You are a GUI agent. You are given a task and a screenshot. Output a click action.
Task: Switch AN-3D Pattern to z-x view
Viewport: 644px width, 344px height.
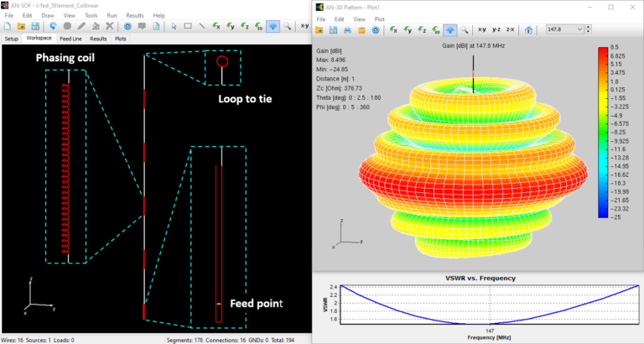(x=510, y=29)
